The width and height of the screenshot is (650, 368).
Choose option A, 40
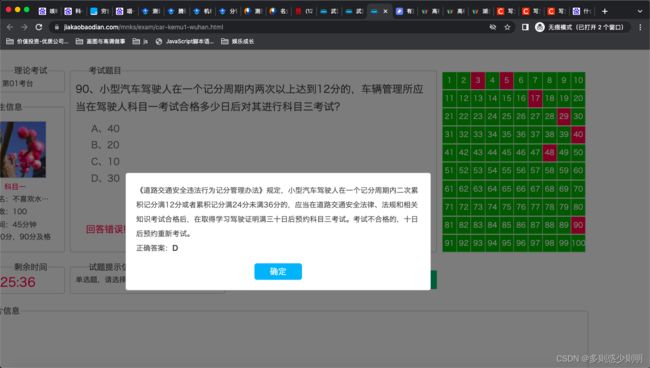[105, 128]
